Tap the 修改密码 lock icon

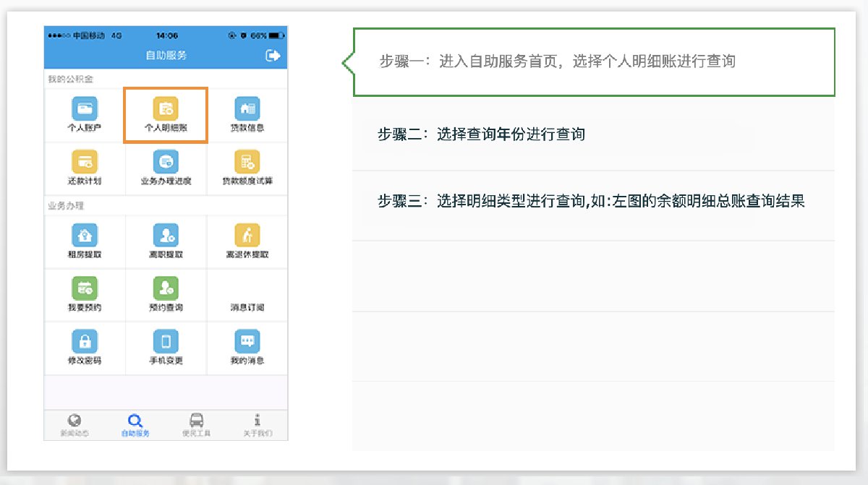(84, 341)
